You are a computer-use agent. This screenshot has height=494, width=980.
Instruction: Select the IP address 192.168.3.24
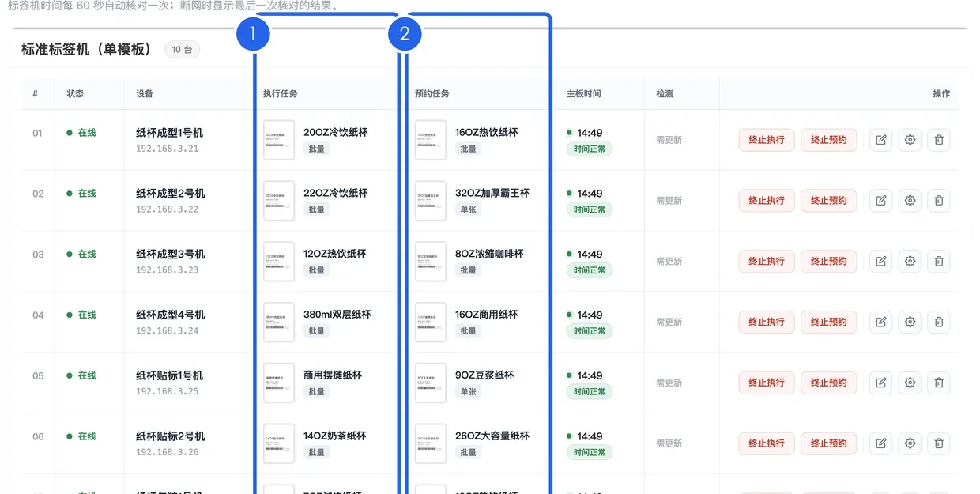pyautogui.click(x=168, y=330)
